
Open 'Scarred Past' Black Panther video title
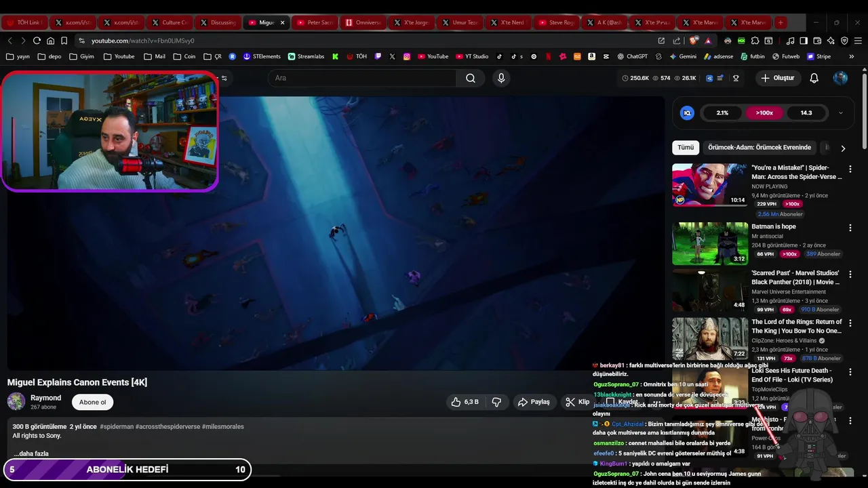tap(796, 277)
